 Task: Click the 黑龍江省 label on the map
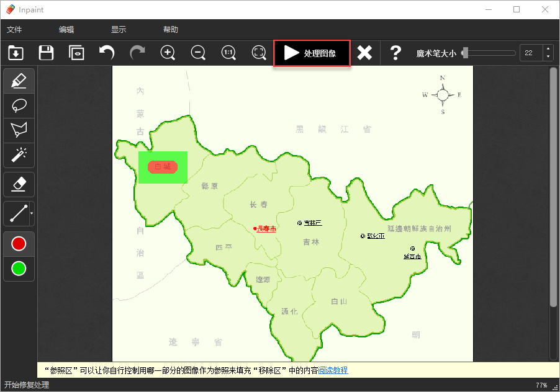coord(333,129)
